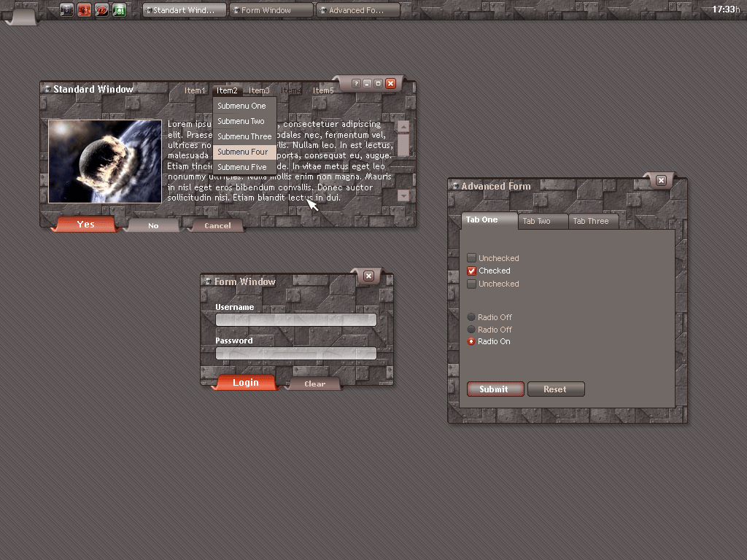Open the start tab at the top-left corner
747x560 pixels.
pyautogui.click(x=22, y=15)
